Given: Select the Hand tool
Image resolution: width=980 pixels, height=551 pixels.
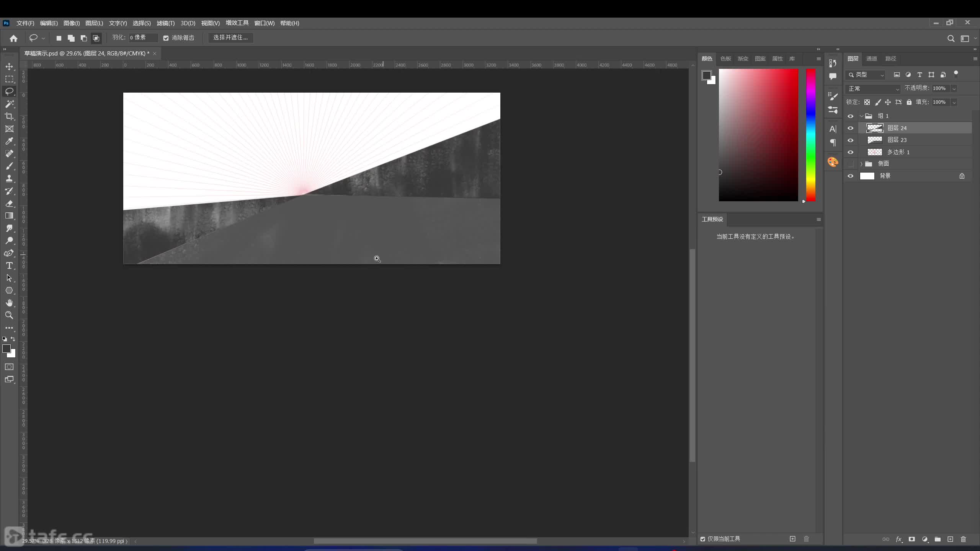Looking at the screenshot, I should click(x=9, y=303).
